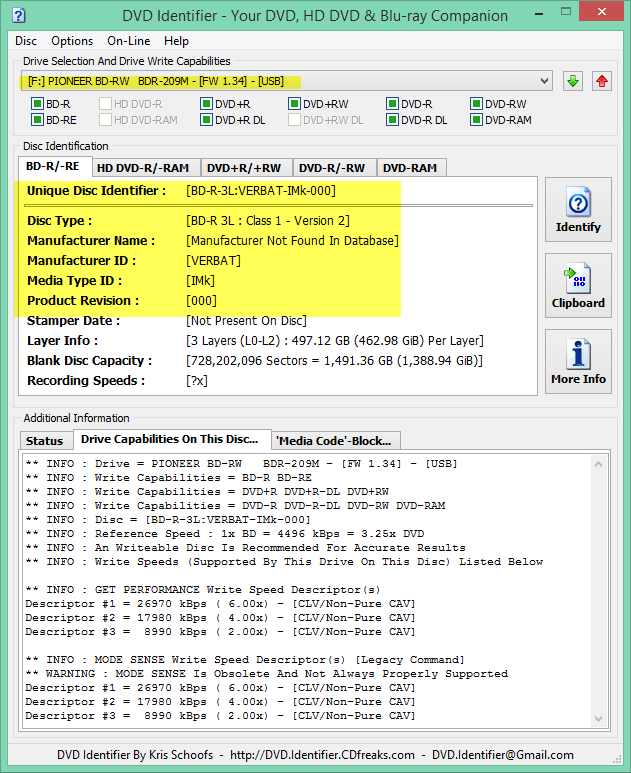Click the scroll down arrow in log
The width and height of the screenshot is (631, 773).
(x=598, y=719)
